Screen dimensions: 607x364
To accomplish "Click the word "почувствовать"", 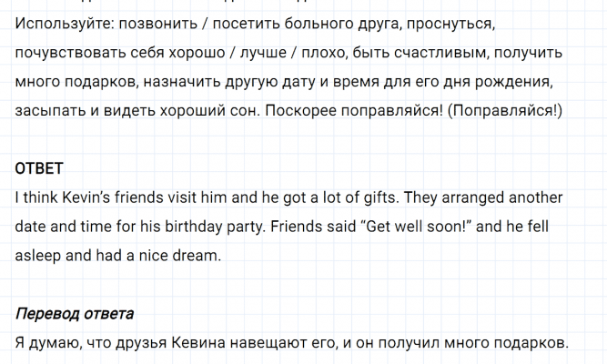I will coord(67,53).
